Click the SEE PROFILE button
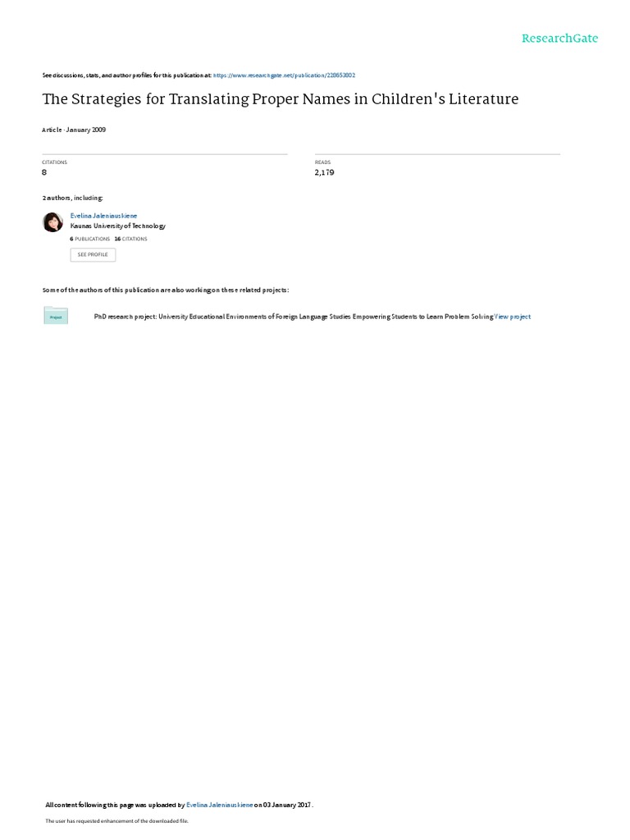The width and height of the screenshot is (630, 840). coord(93,254)
